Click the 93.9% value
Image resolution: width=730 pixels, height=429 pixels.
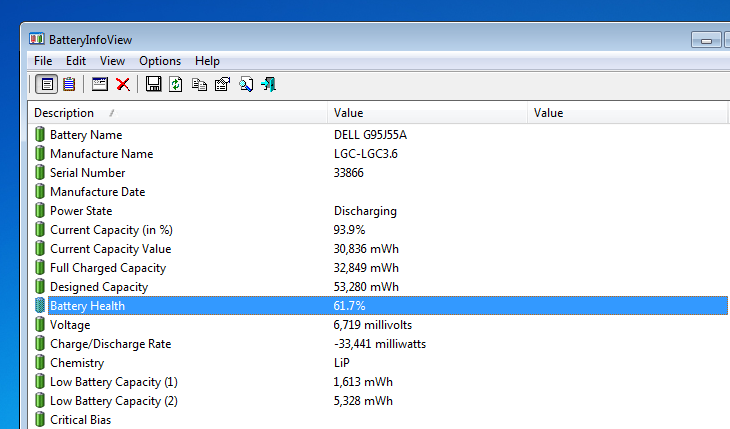point(349,230)
